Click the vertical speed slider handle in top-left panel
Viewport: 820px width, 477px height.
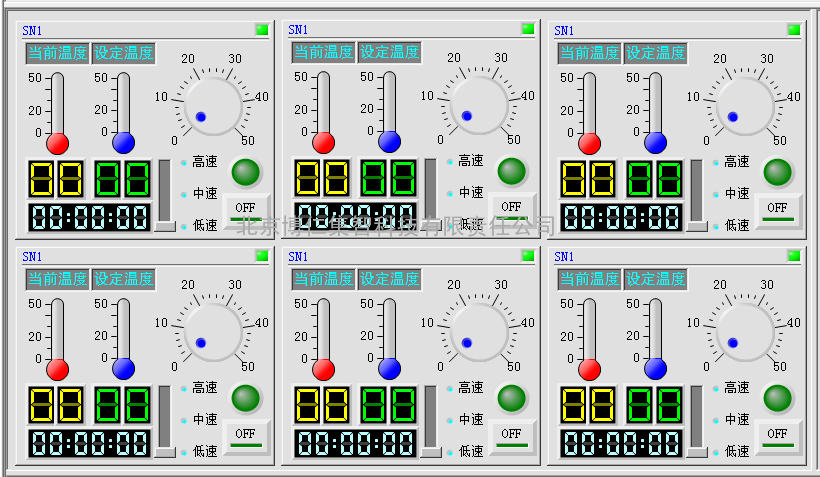coord(165,226)
